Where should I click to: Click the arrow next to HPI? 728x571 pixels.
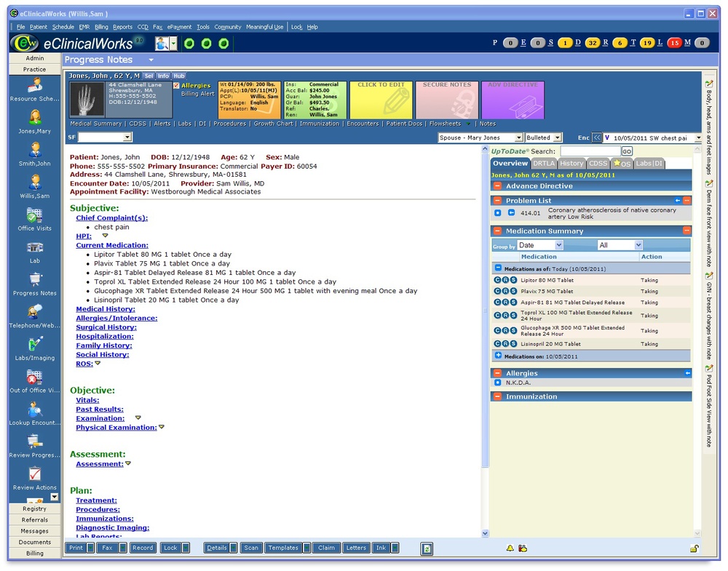pyautogui.click(x=106, y=236)
